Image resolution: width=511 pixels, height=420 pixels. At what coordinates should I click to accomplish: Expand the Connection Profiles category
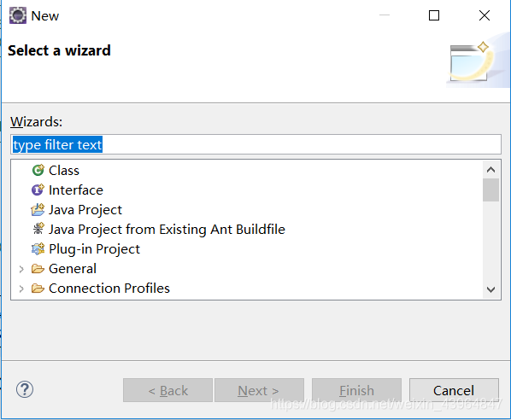point(21,289)
